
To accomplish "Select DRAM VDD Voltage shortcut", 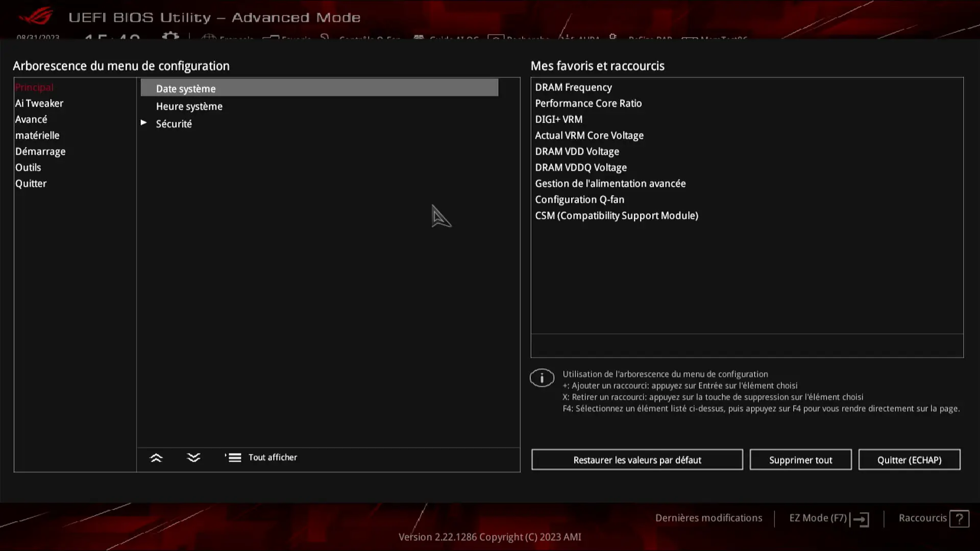I will pos(577,152).
